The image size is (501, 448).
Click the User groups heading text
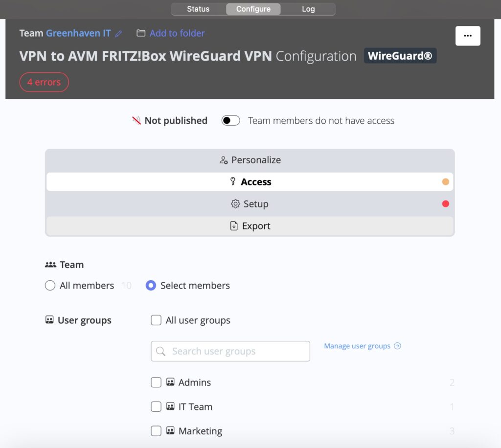(x=84, y=320)
